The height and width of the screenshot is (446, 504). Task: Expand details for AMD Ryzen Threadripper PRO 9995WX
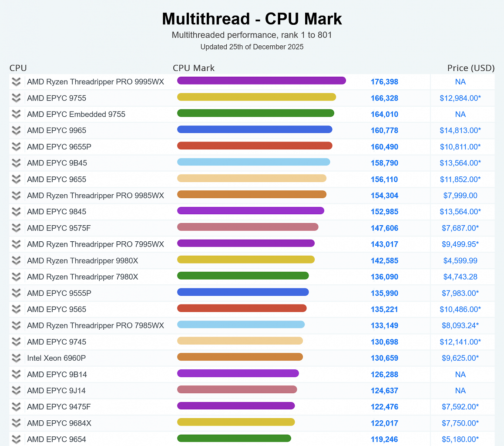(16, 82)
